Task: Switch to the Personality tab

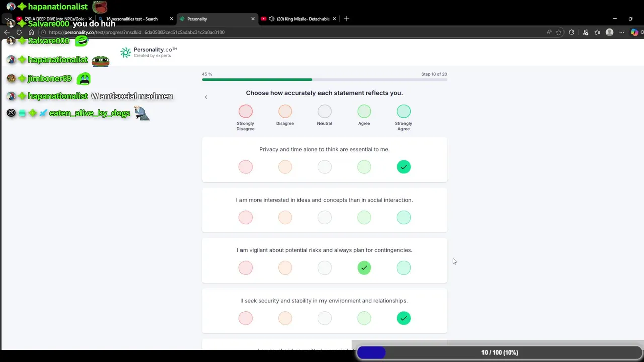Action: coord(217,19)
